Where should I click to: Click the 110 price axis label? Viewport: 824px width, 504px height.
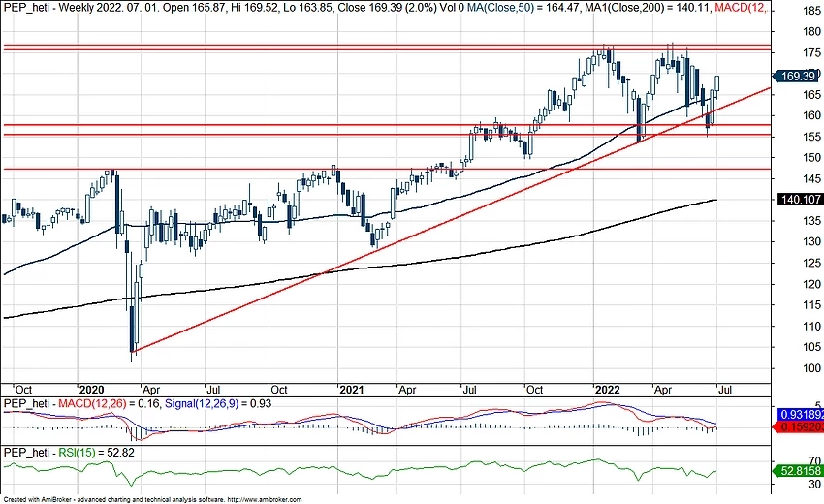point(812,326)
